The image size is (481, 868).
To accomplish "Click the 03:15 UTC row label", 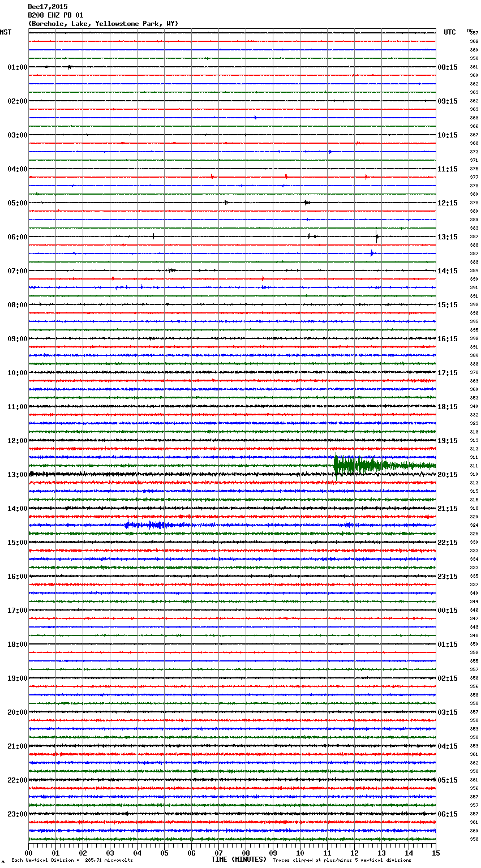I will click(x=448, y=712).
